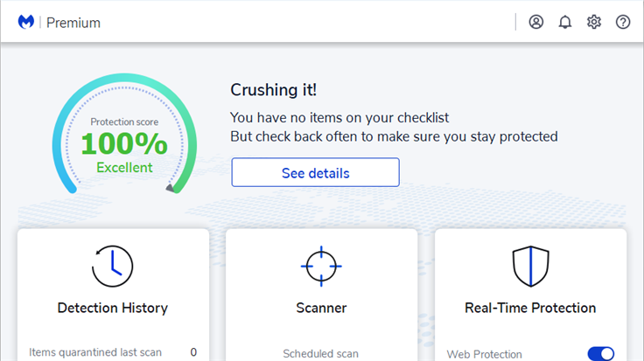The height and width of the screenshot is (361, 644).
Task: Click the Scheduled scan label
Action: pos(320,354)
